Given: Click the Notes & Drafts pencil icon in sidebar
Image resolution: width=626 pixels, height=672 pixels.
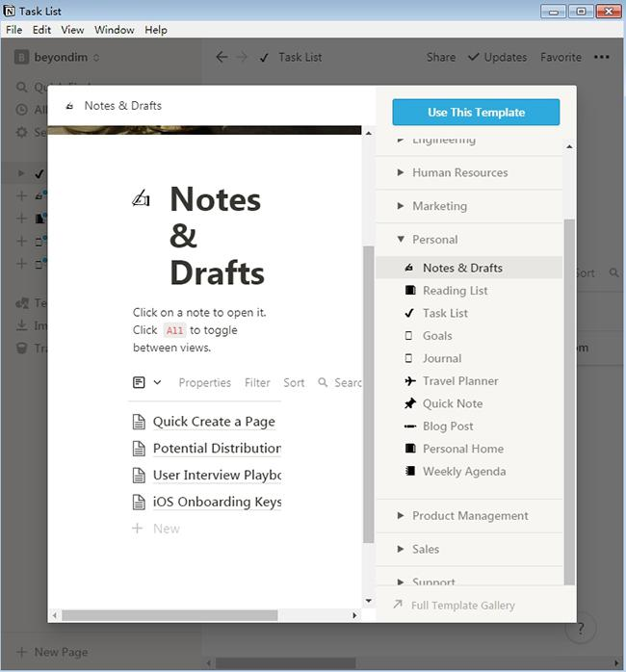Looking at the screenshot, I should (x=409, y=268).
